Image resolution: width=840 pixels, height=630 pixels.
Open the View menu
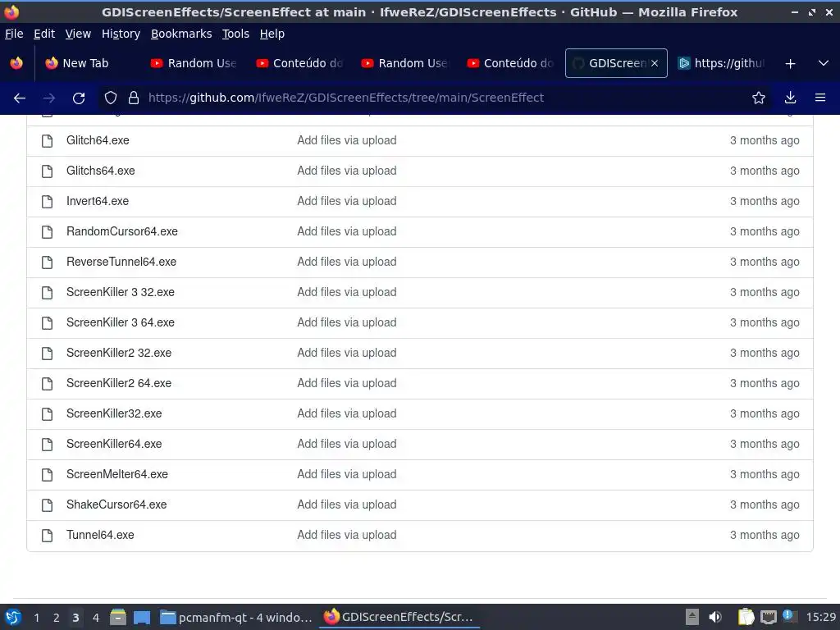78,34
